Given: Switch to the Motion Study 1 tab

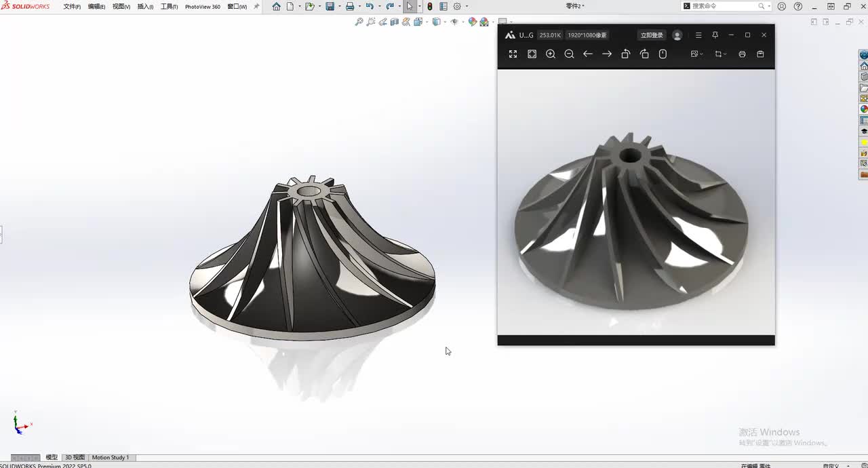Looking at the screenshot, I should point(111,457).
